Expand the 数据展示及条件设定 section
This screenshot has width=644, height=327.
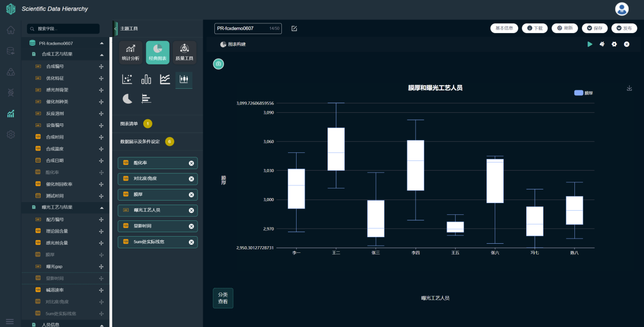(x=157, y=142)
